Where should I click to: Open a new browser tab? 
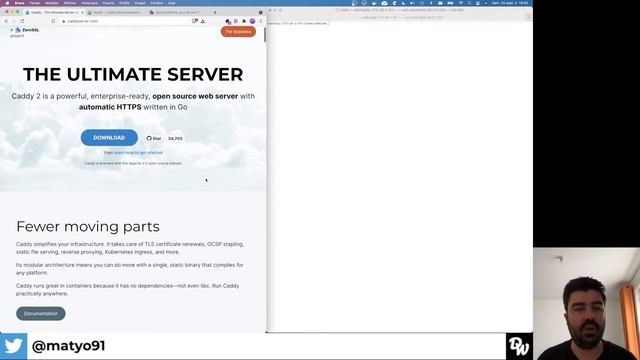tap(215, 12)
